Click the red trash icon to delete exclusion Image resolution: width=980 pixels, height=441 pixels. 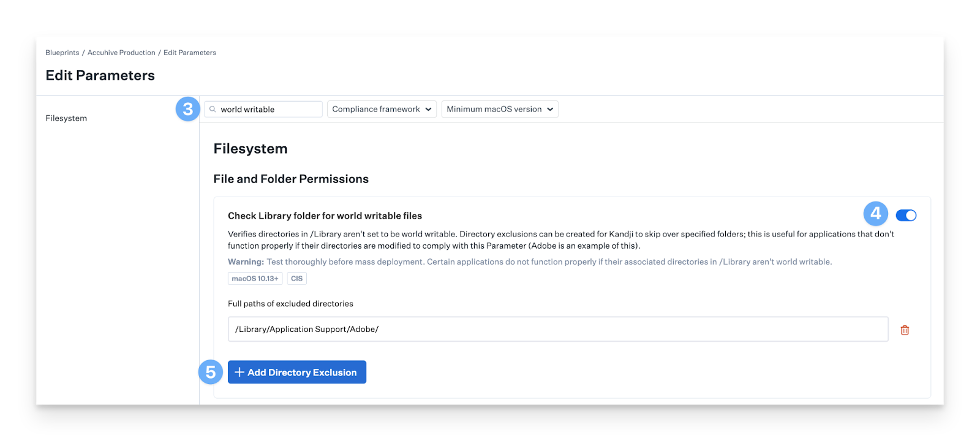[x=905, y=330]
